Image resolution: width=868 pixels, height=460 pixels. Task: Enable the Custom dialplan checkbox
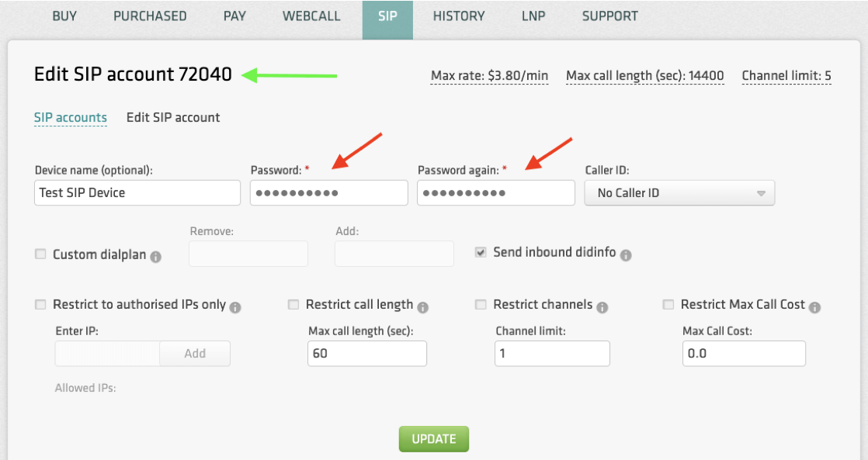(x=40, y=254)
